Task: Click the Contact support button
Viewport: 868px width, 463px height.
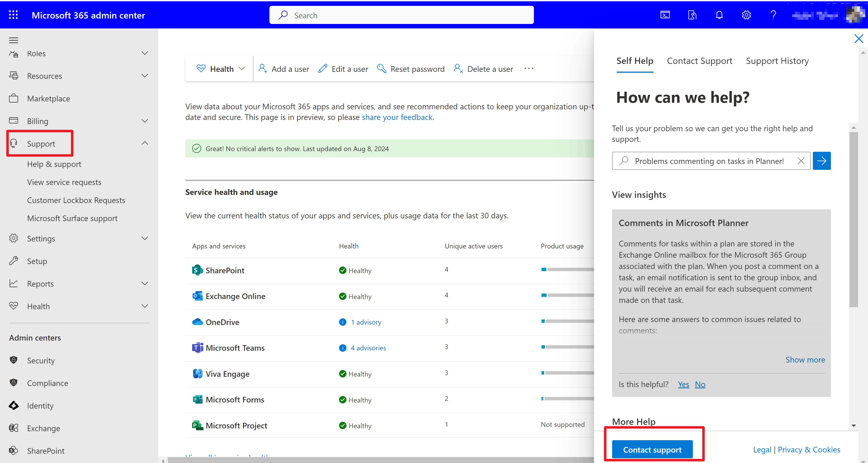Action: 652,449
